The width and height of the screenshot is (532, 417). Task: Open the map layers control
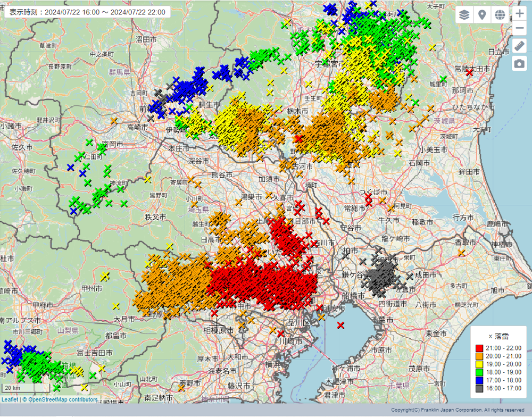pyautogui.click(x=464, y=15)
